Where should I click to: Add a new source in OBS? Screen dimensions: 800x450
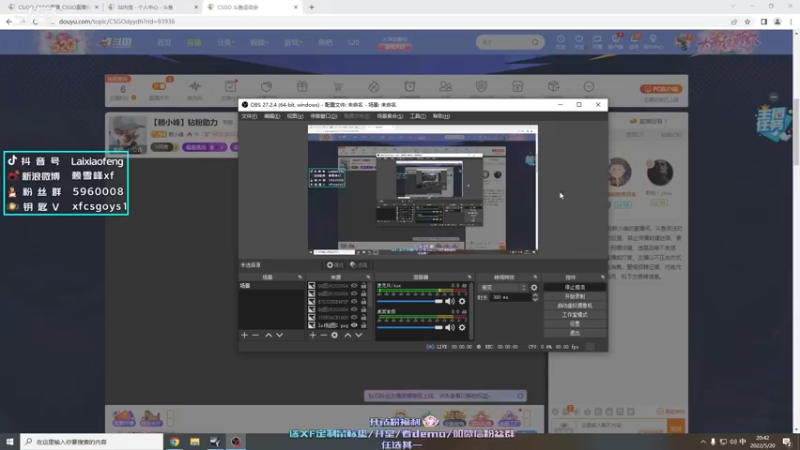(x=313, y=335)
